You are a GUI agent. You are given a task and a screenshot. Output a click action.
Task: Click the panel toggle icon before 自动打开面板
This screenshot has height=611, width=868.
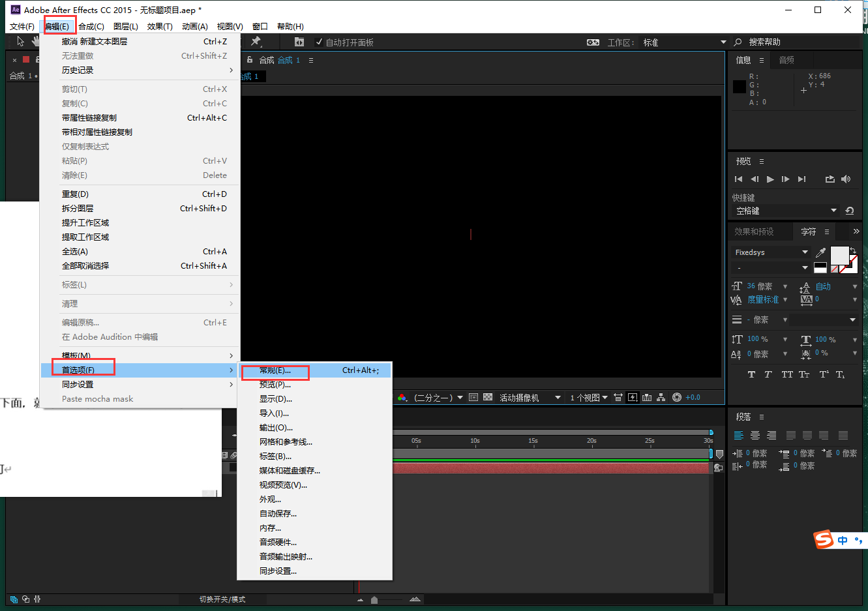(299, 42)
